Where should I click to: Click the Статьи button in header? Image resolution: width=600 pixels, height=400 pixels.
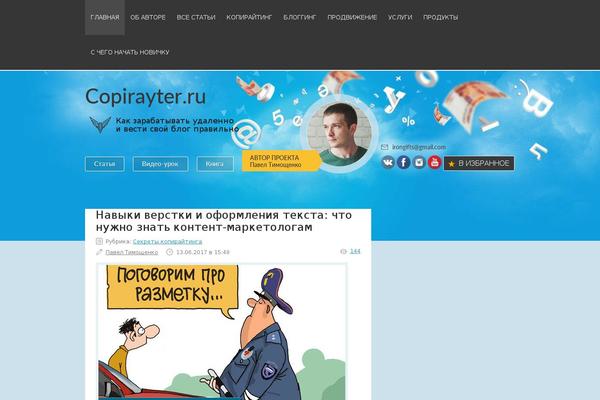[x=104, y=164]
